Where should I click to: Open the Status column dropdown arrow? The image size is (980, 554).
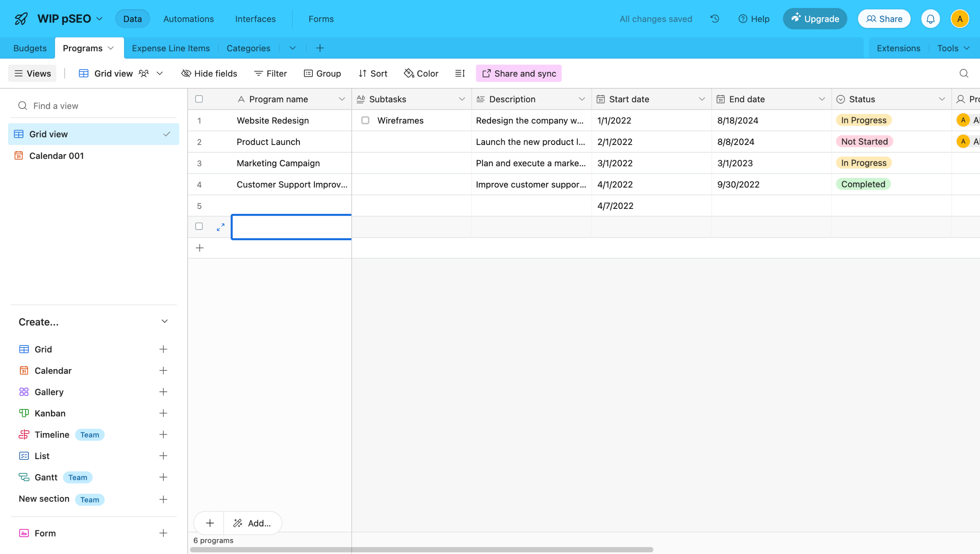(942, 99)
